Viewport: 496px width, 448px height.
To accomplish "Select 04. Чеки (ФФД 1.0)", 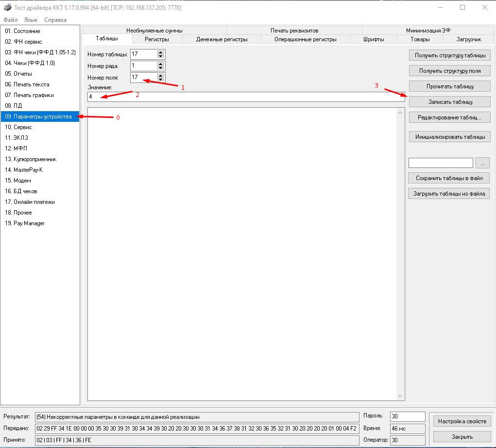I will [40, 63].
